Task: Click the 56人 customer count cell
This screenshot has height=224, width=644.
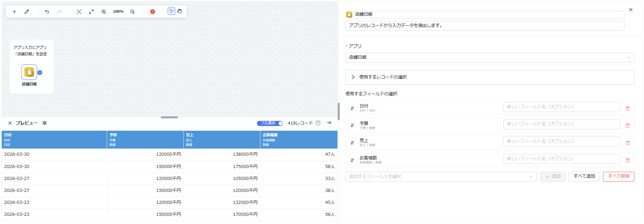Action: coord(299,214)
